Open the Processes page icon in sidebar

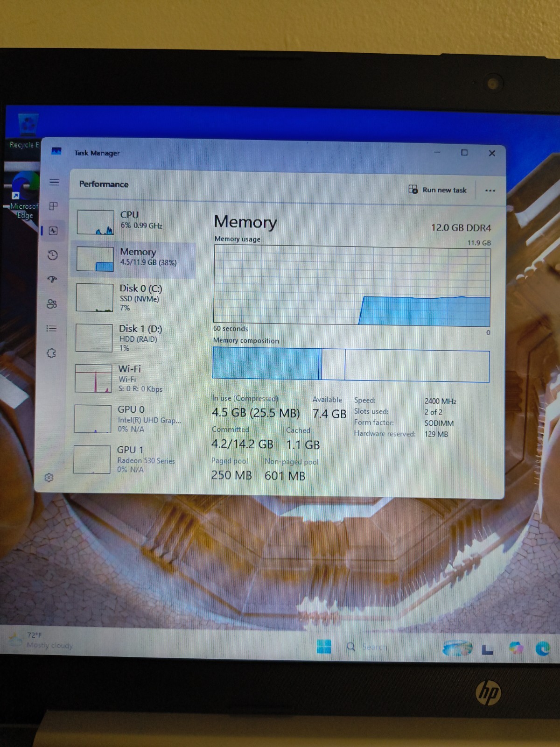click(x=54, y=206)
